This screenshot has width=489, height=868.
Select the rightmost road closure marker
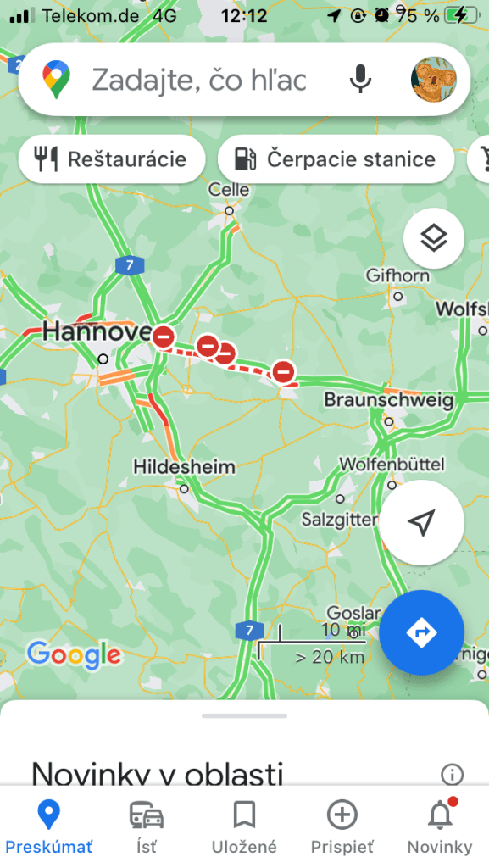283,371
